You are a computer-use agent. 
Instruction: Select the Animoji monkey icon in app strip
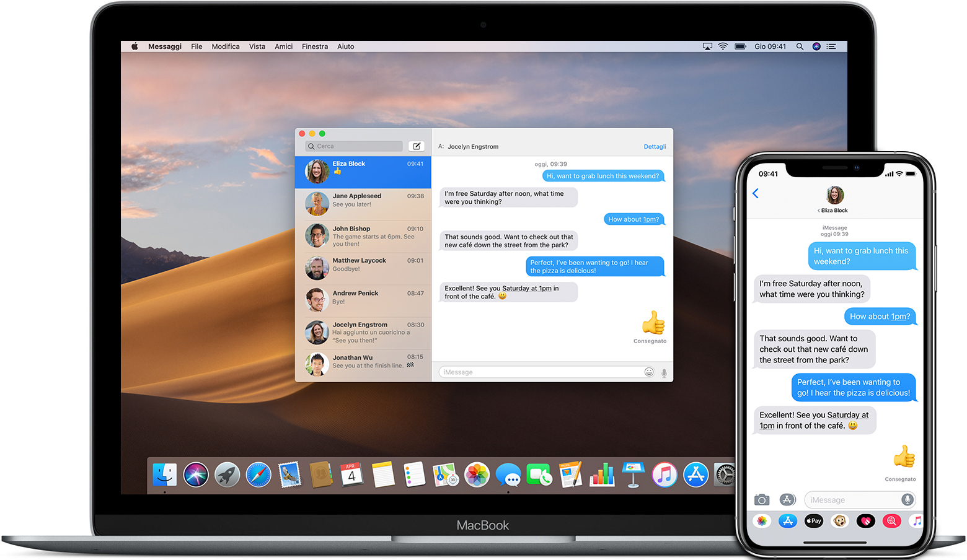pos(839,521)
